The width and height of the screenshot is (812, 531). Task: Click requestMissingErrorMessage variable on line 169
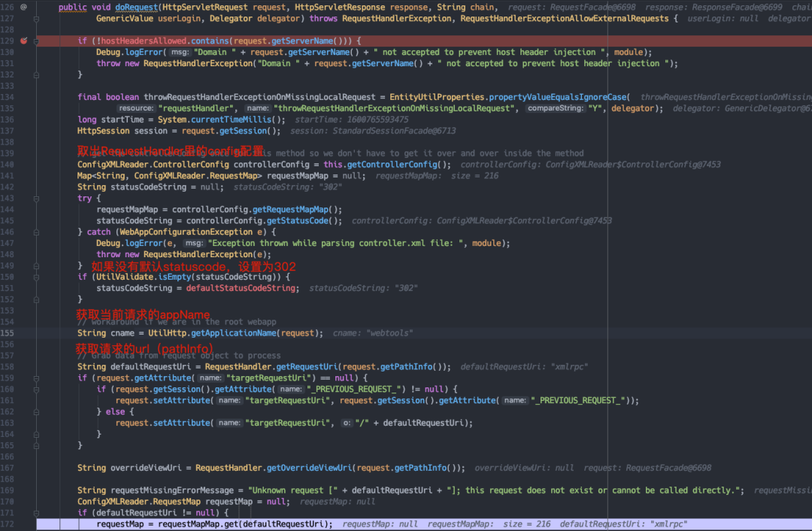[x=172, y=490]
